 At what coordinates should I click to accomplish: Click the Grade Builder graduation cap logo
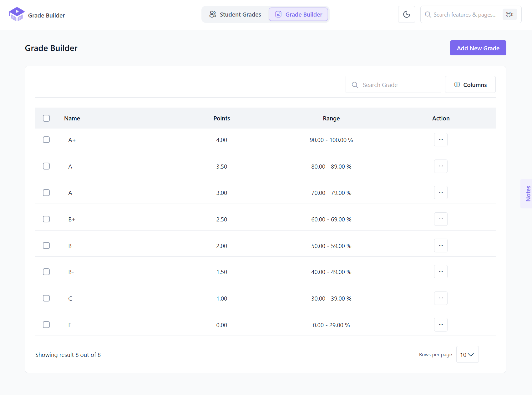pos(17,14)
